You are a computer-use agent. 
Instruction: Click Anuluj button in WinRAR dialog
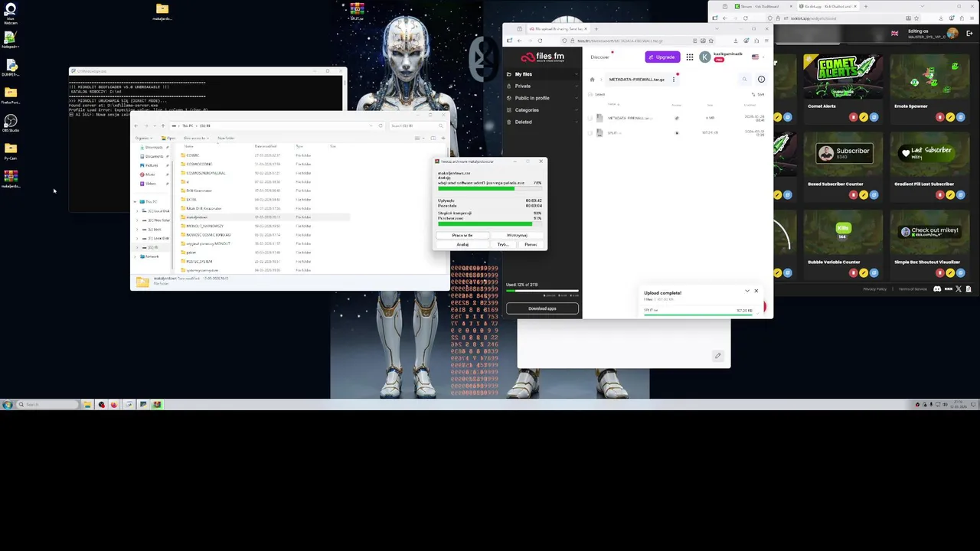coord(462,245)
